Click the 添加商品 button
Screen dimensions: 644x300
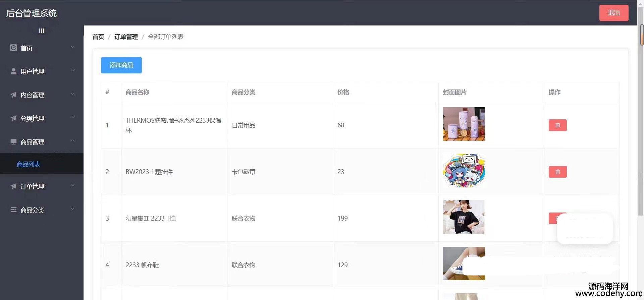[x=121, y=65]
